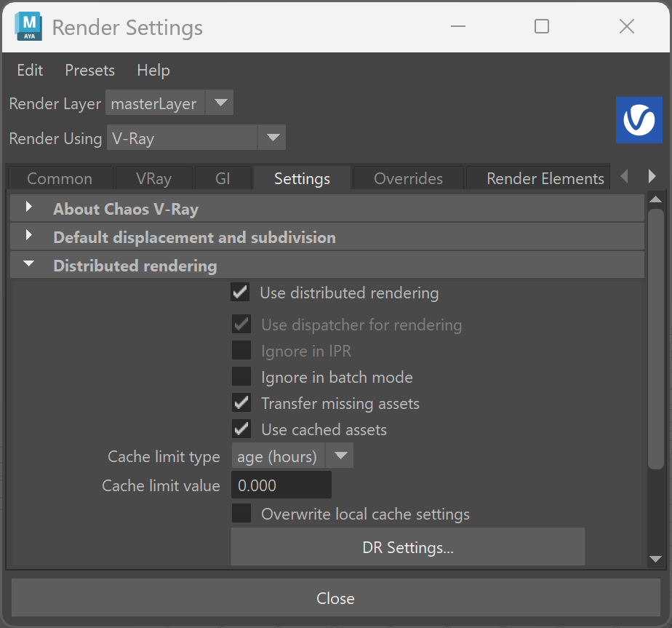Switch to the Render Elements tab

538,178
